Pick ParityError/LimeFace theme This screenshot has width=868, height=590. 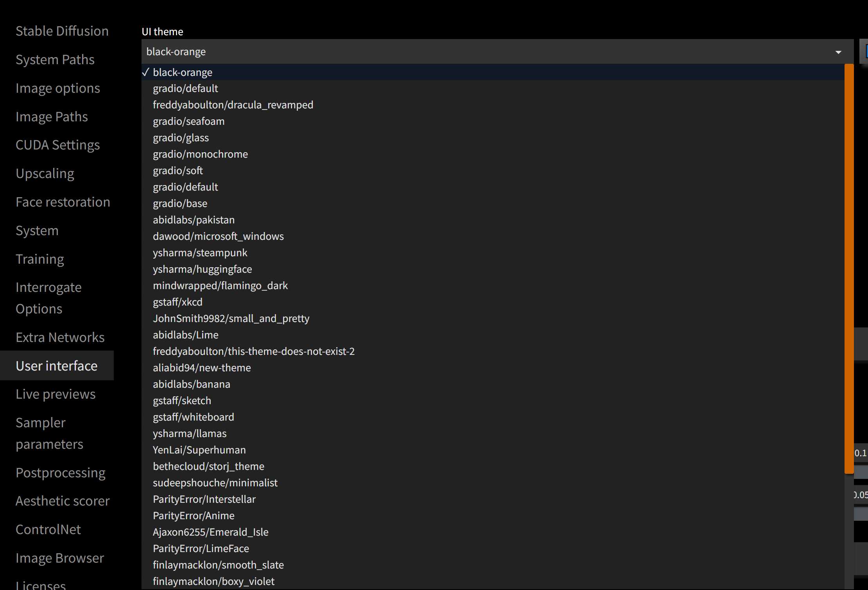coord(493,549)
